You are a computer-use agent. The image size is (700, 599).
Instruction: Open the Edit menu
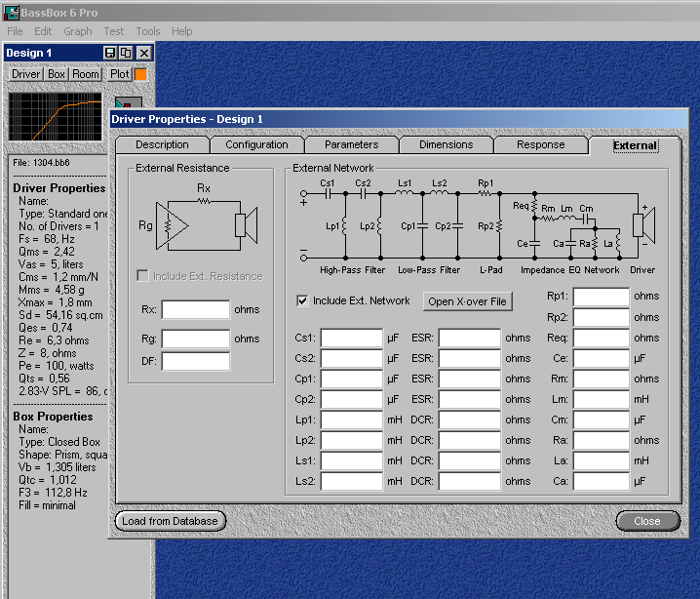tap(43, 31)
